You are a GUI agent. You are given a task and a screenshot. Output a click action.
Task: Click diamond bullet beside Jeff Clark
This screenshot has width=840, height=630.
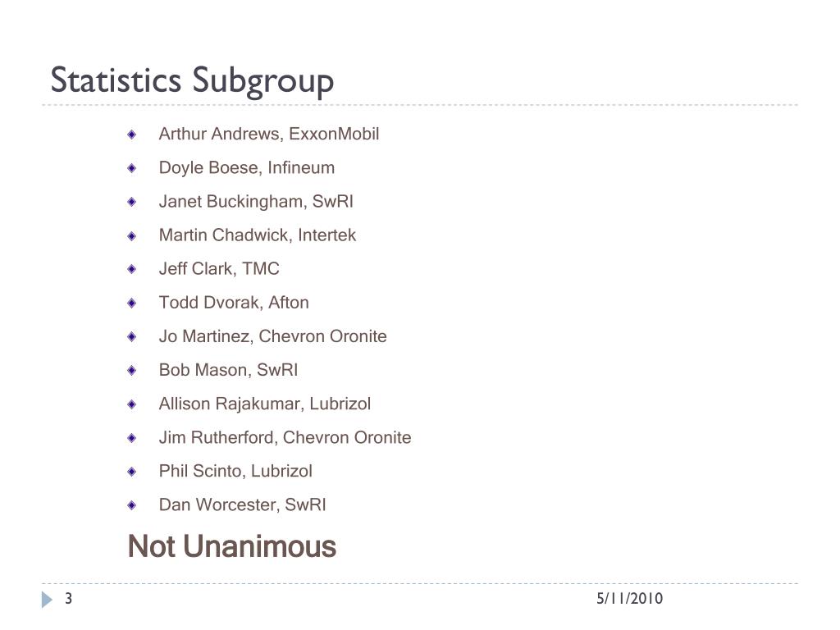[x=132, y=269]
